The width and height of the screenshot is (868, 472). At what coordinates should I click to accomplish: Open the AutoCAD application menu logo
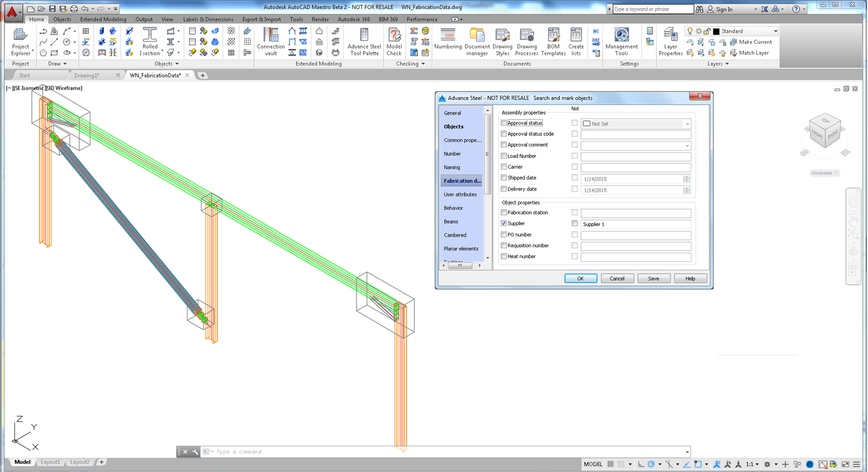[12, 12]
